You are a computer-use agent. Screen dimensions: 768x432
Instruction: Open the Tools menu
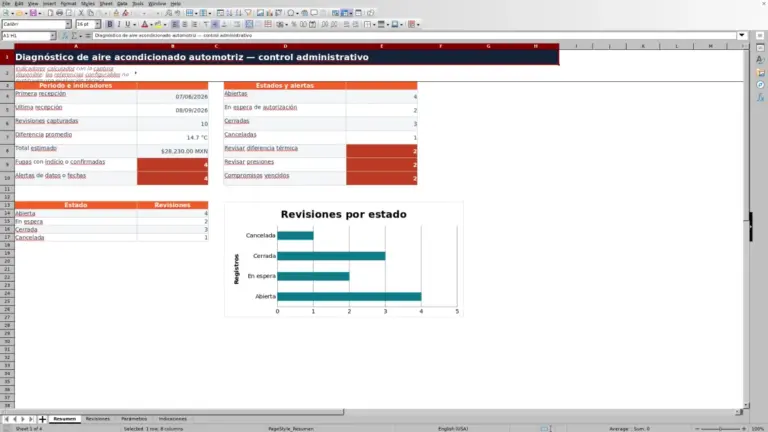click(138, 3)
